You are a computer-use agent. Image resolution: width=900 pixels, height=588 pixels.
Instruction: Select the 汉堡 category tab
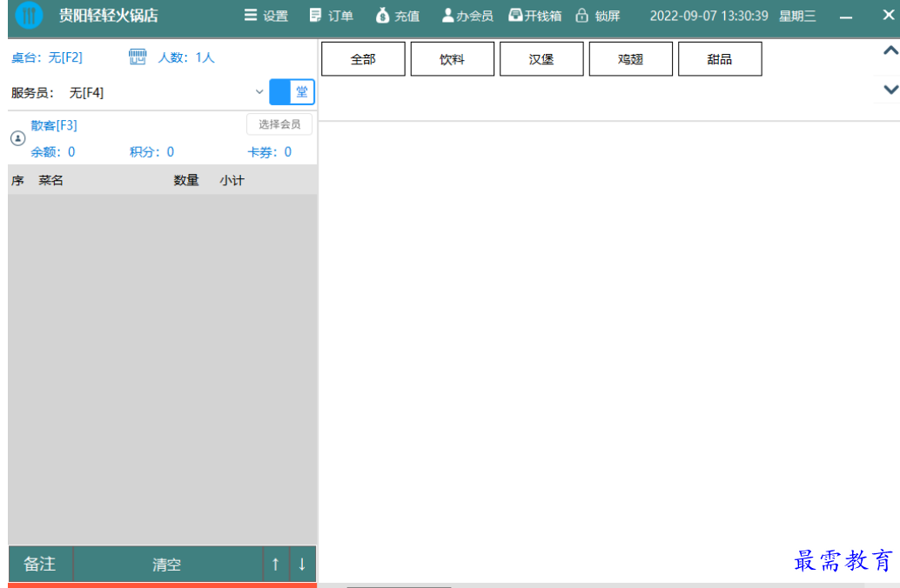click(x=541, y=58)
